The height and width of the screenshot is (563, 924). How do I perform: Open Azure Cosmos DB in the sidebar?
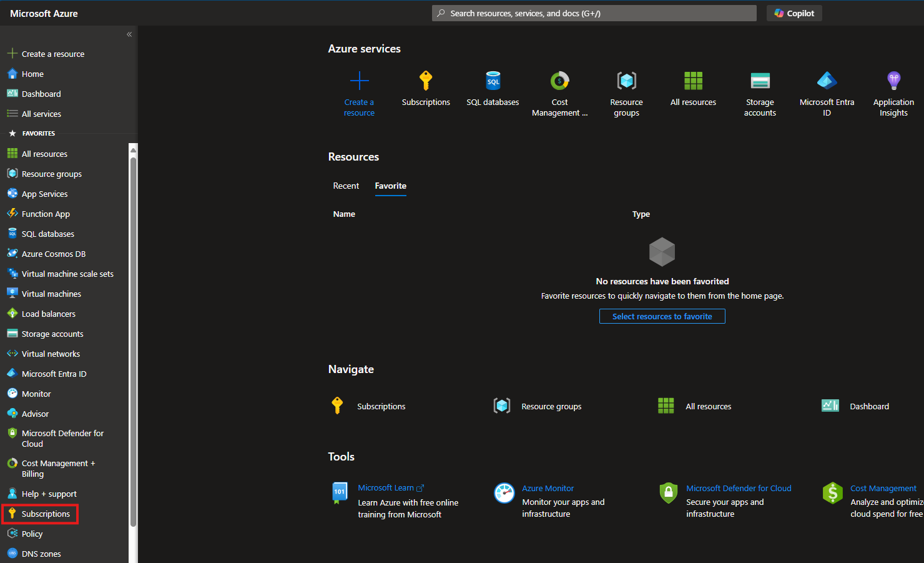coord(52,253)
